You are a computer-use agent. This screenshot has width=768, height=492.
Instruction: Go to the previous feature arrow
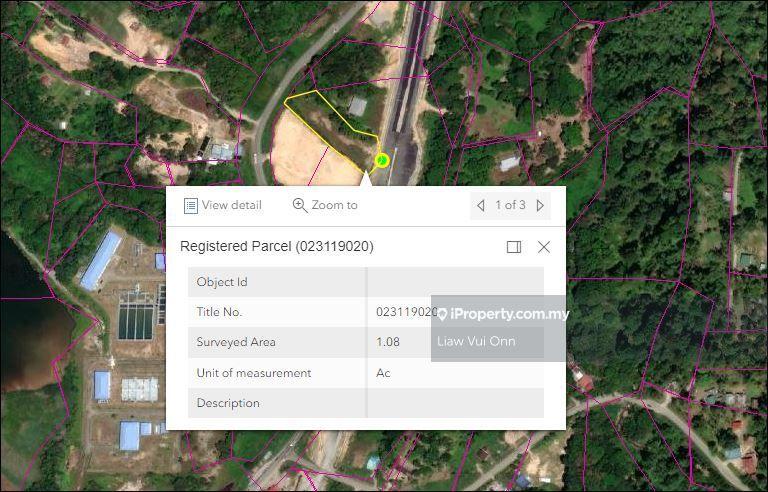coord(481,205)
